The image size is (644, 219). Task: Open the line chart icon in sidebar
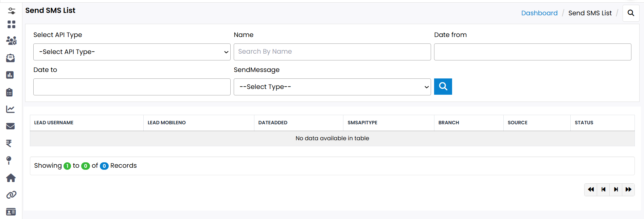[11, 109]
